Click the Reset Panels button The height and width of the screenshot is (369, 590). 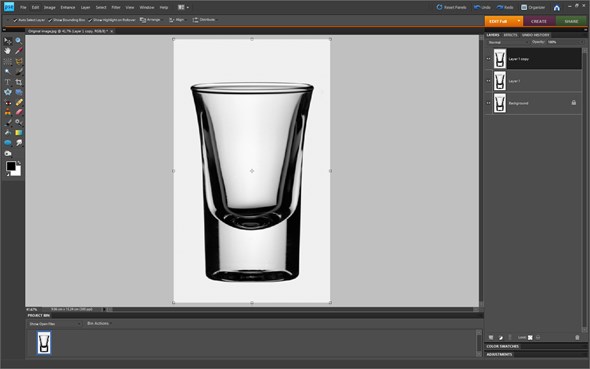click(x=451, y=7)
